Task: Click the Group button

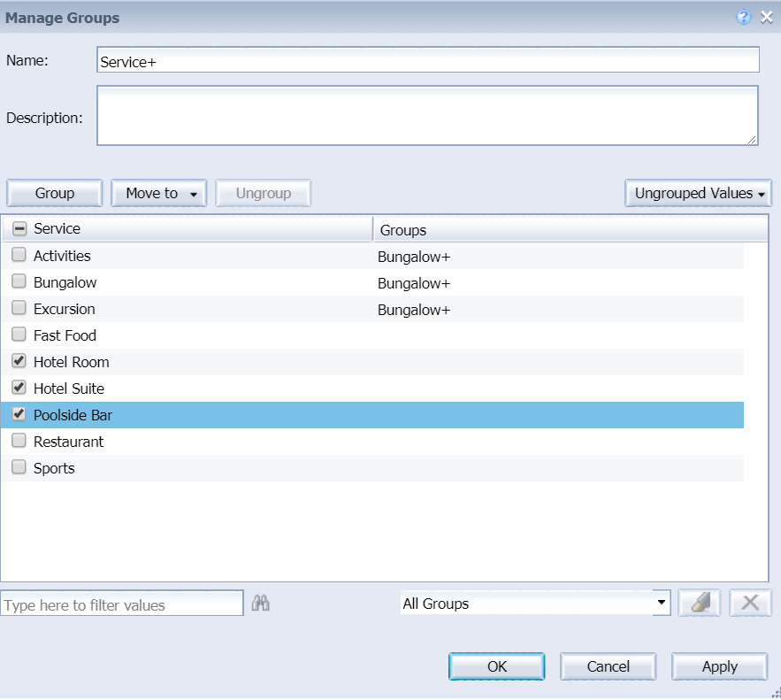Action: pos(55,194)
